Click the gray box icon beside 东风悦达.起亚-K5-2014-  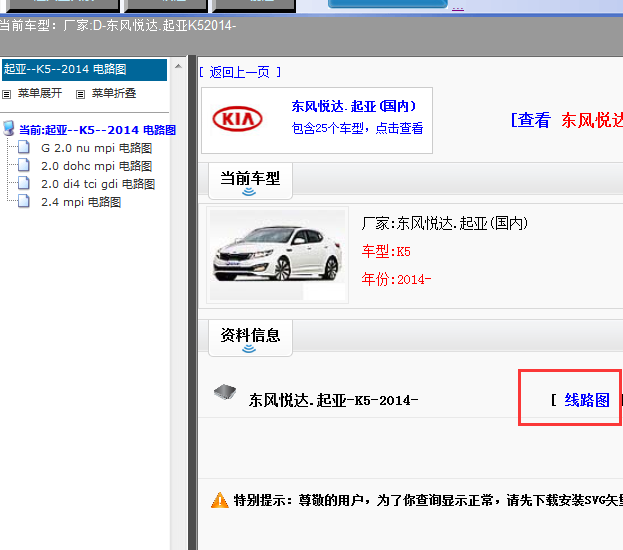pyautogui.click(x=225, y=392)
